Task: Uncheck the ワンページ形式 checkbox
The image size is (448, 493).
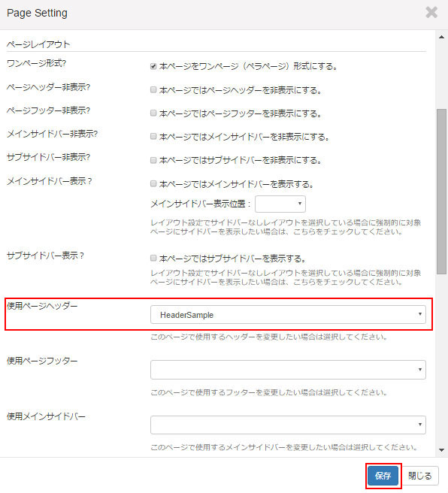Action: click(x=153, y=66)
